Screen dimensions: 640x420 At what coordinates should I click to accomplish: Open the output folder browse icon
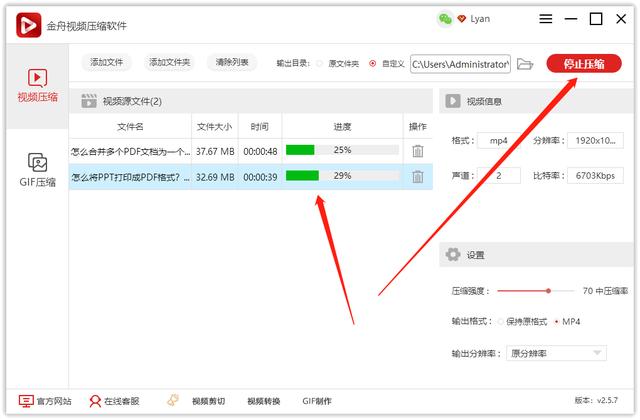tap(526, 64)
